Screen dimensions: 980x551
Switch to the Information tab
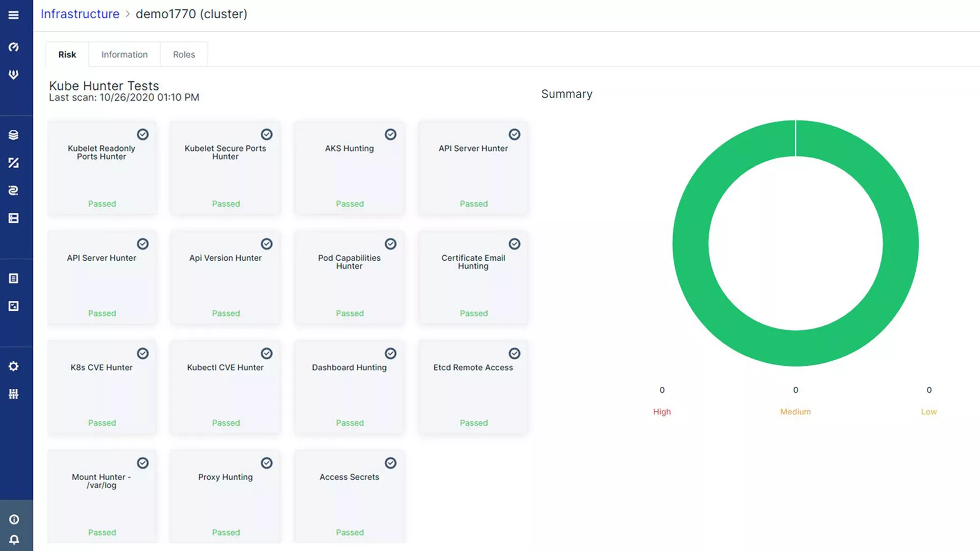pos(125,54)
